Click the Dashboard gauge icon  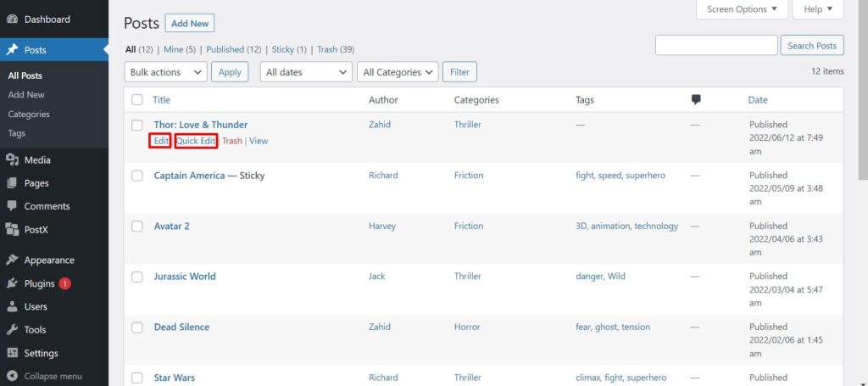tap(12, 20)
